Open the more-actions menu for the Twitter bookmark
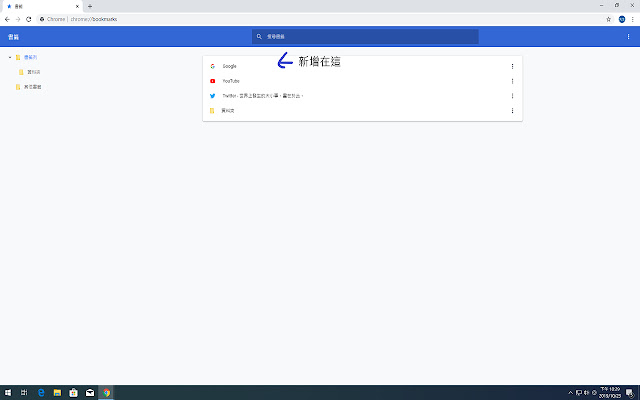Image resolution: width=640 pixels, height=400 pixels. tap(512, 96)
